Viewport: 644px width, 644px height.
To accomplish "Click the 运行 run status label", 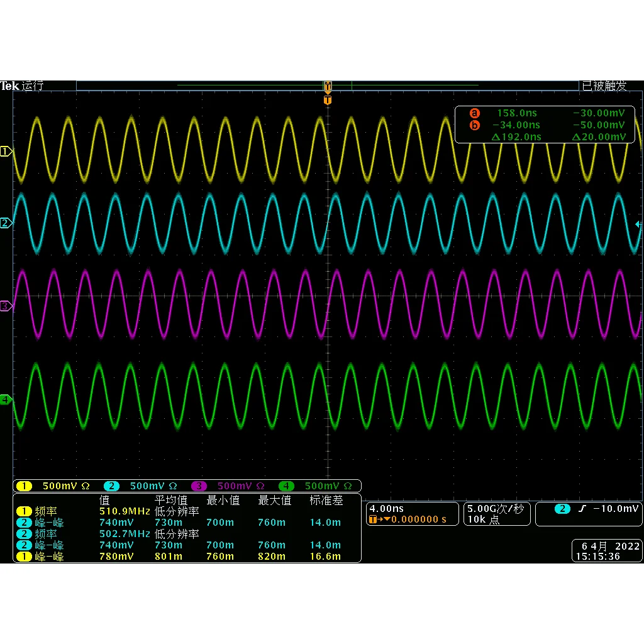I will (x=33, y=86).
